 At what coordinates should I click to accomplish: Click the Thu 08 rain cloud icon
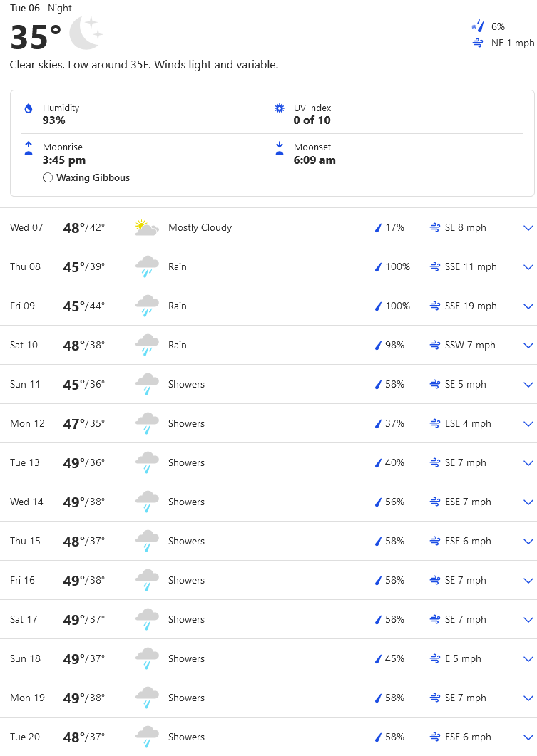pyautogui.click(x=146, y=267)
